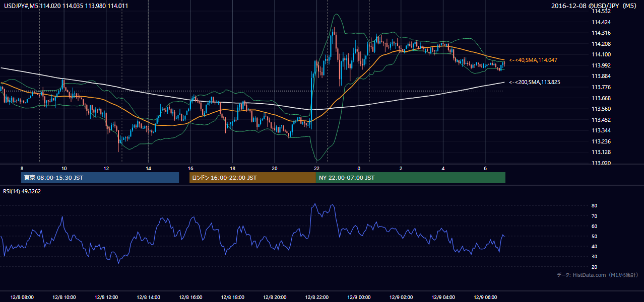This screenshot has height=302, width=644.
Task: Click the 114.208 price axis label
Action: pyautogui.click(x=601, y=44)
